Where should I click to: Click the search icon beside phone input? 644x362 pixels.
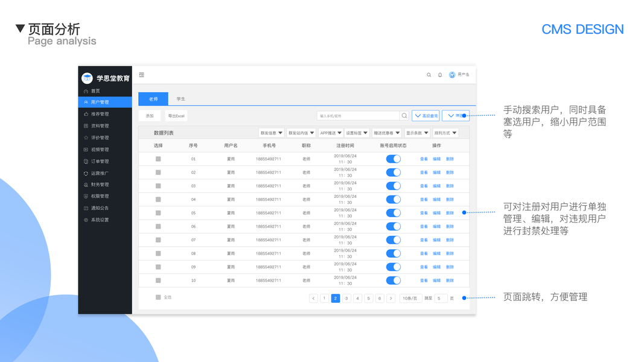point(404,116)
